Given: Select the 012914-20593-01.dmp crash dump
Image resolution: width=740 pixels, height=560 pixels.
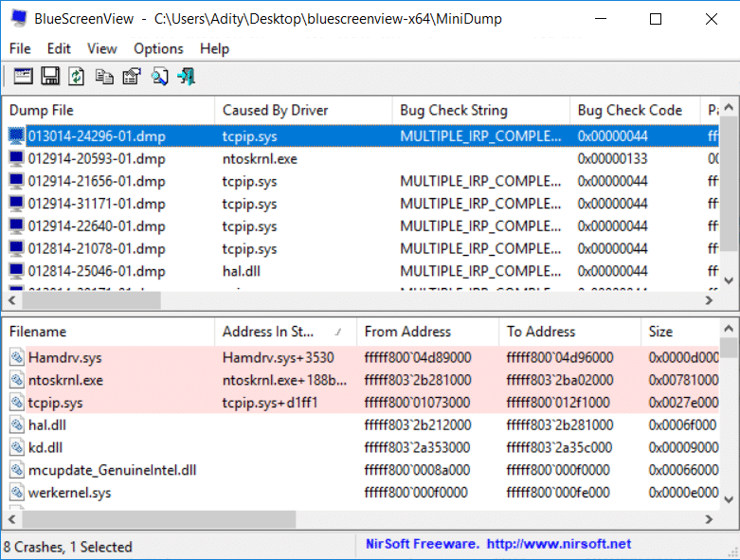Looking at the screenshot, I should 96,159.
